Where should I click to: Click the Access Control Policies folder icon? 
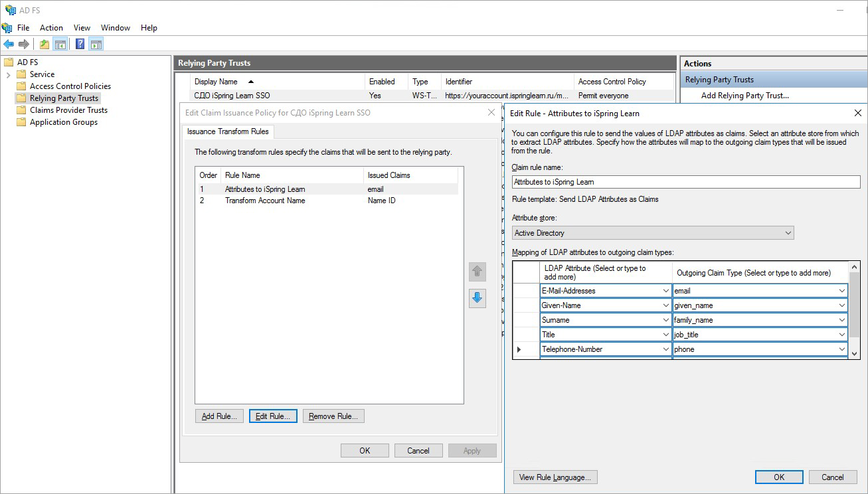pyautogui.click(x=21, y=86)
